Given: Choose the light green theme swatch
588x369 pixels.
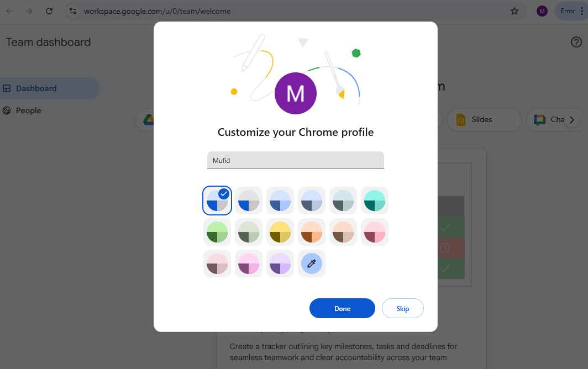Looking at the screenshot, I should 217,232.
